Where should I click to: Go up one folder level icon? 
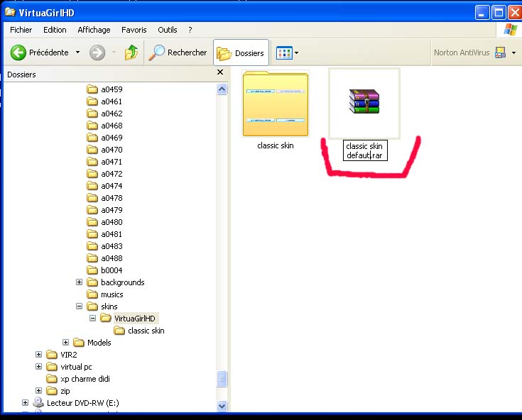pos(131,52)
